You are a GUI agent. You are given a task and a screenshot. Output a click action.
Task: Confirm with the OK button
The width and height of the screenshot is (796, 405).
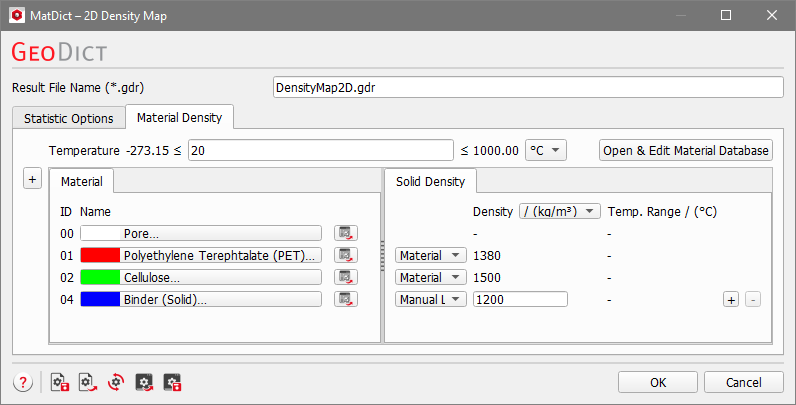(x=658, y=382)
